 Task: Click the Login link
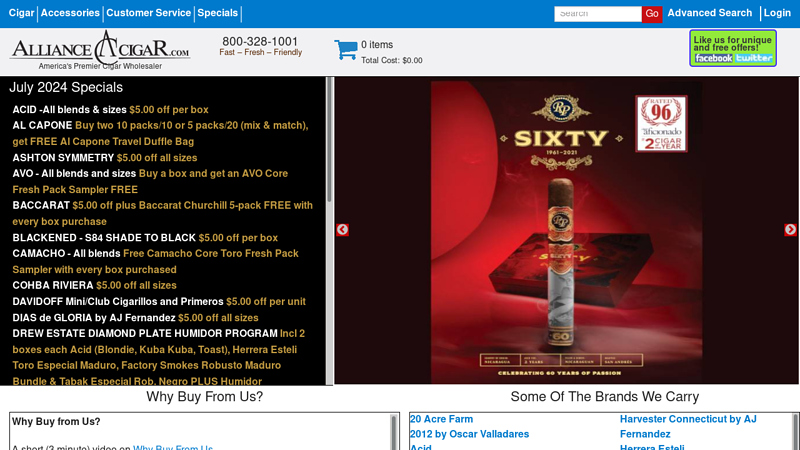(x=777, y=13)
